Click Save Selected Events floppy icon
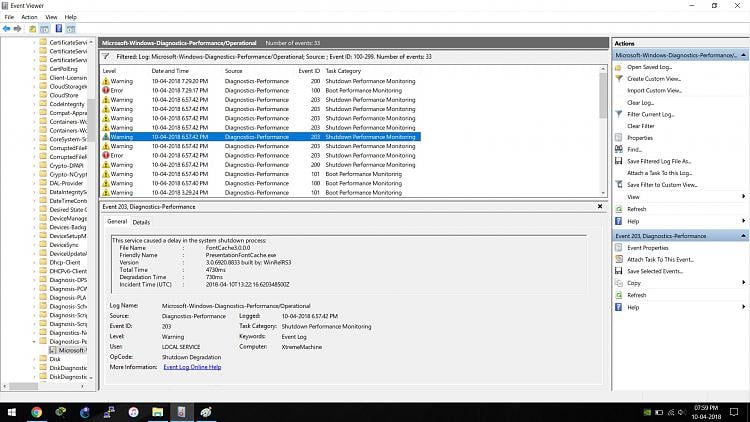 tap(618, 271)
